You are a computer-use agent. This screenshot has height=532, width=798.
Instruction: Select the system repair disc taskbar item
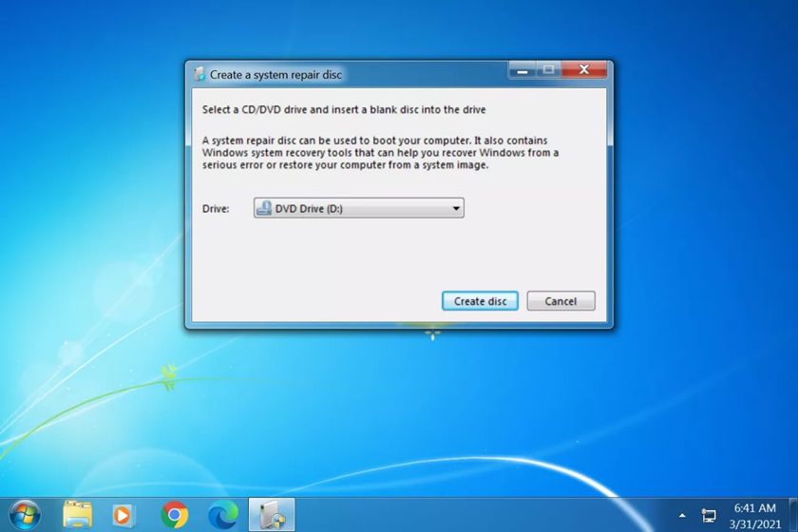click(x=272, y=515)
